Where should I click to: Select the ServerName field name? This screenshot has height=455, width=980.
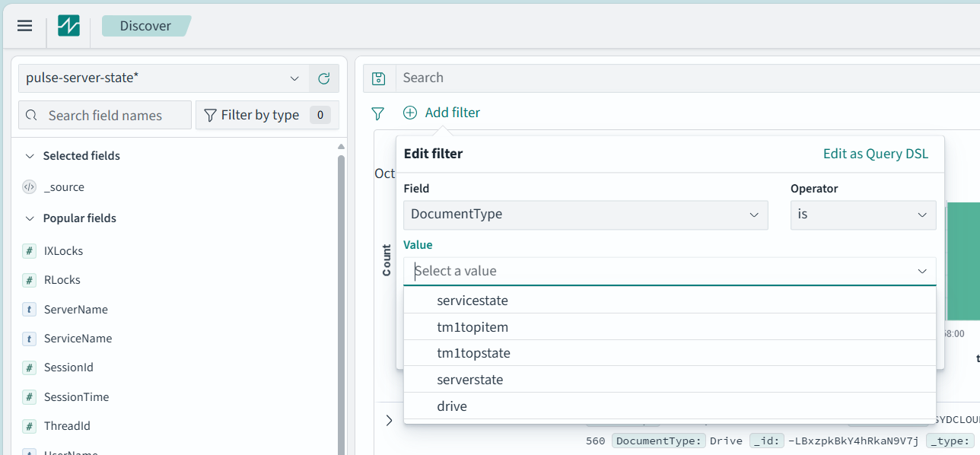[76, 310]
